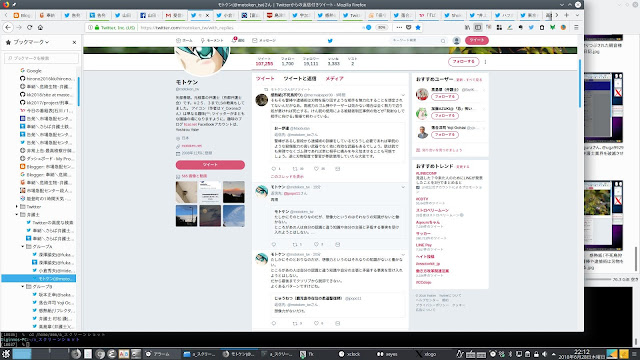640x360 pixels.
Task: Click the profile avatar icon in Twitter header
Action: 456,40
